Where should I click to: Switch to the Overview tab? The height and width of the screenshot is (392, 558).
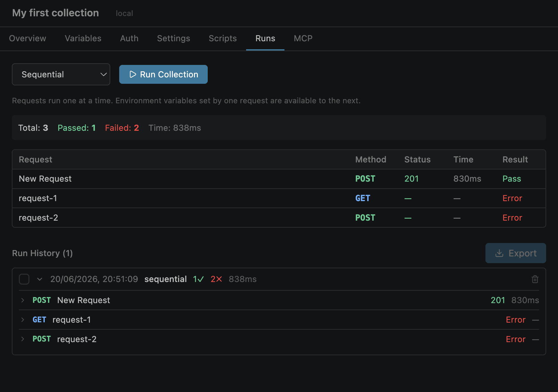pyautogui.click(x=27, y=38)
